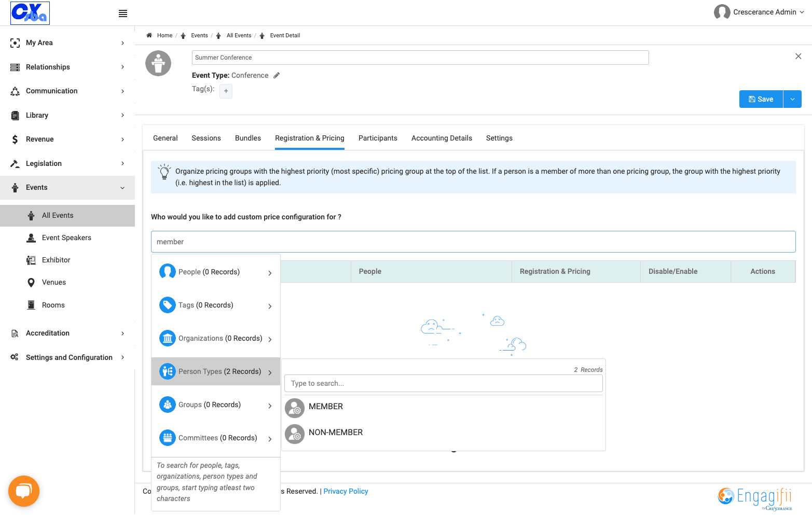Open the Crescerance Admin user dropdown

(x=759, y=12)
